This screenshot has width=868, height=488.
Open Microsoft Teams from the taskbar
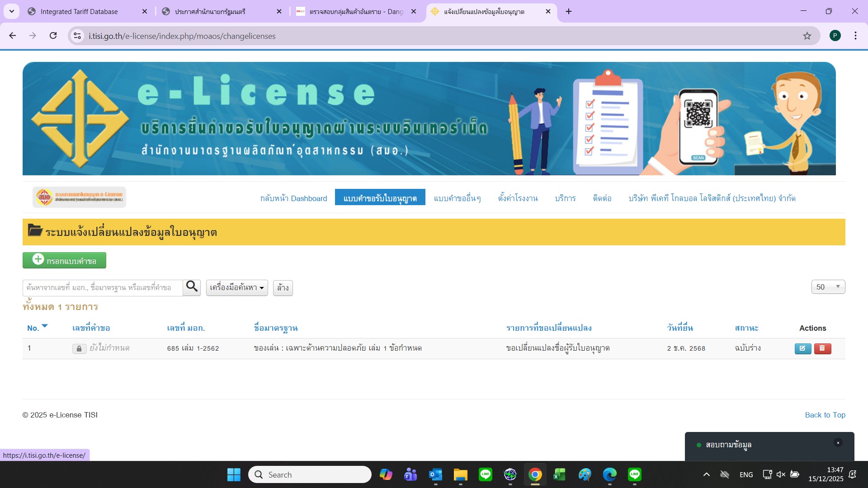(410, 474)
